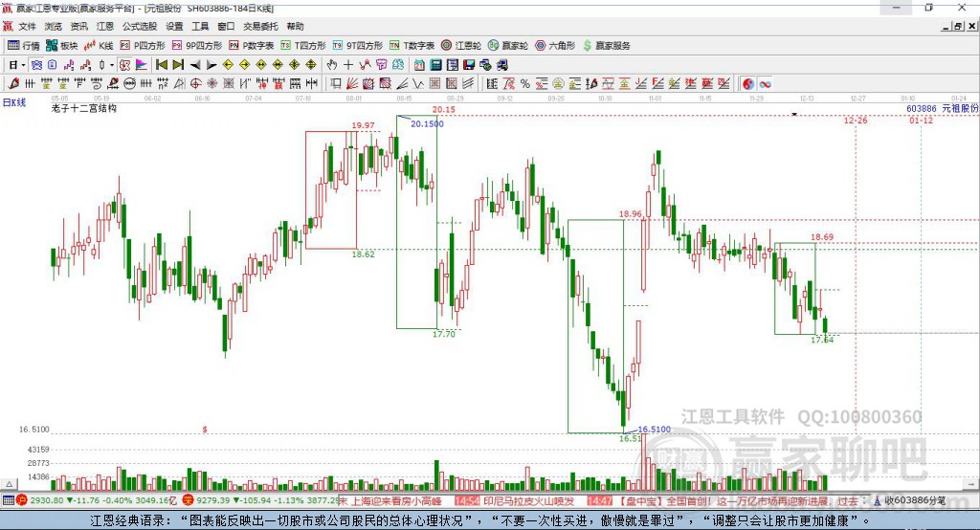This screenshot has width=980, height=530.
Task: Click the 01-12 date marker
Action: pos(921,120)
